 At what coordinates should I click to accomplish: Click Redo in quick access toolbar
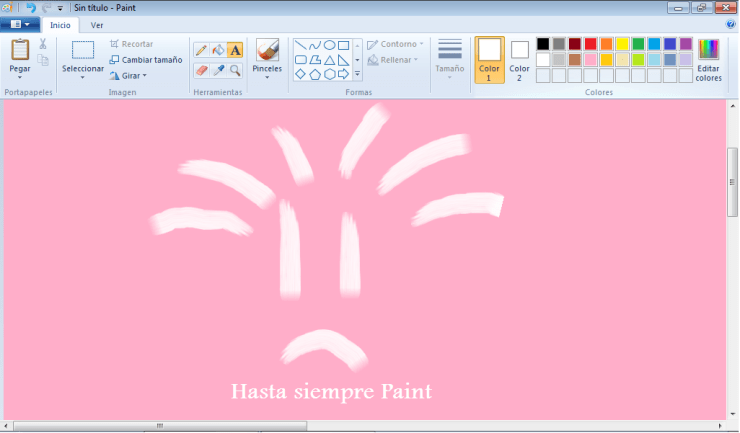46,8
